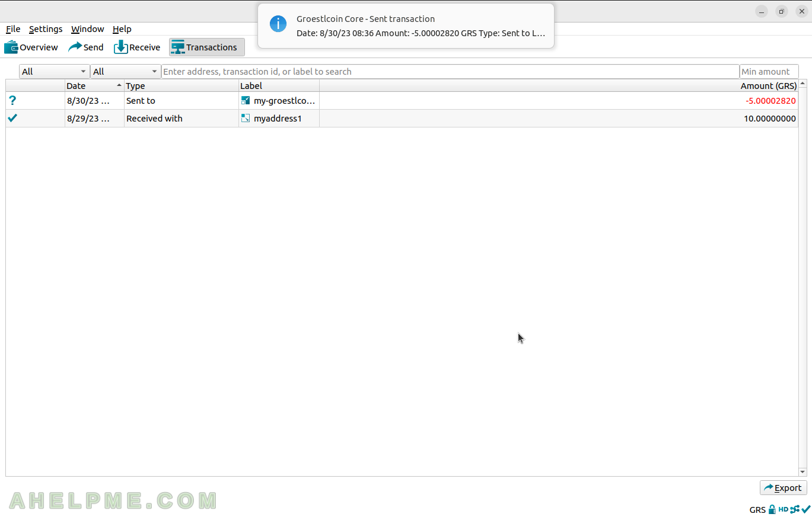Select the 8/30/23 date cell

[x=94, y=101]
